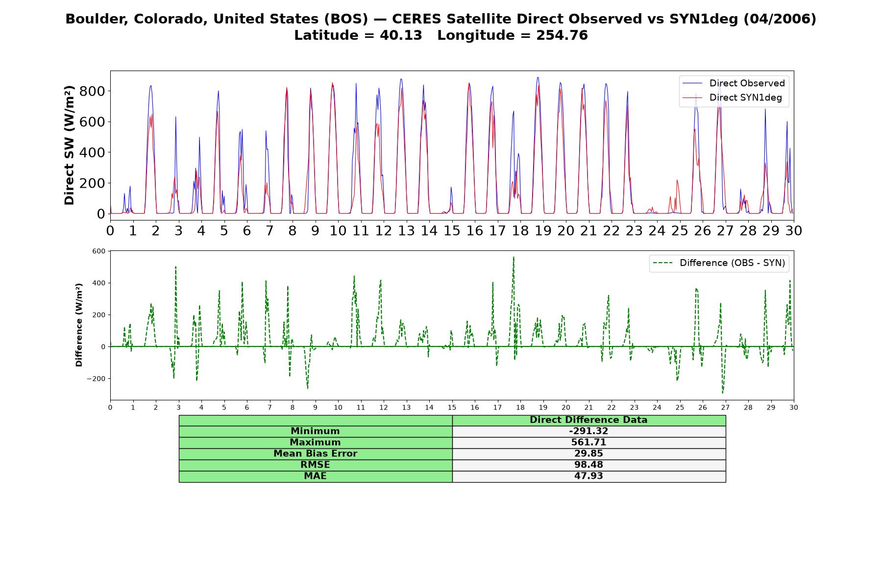Image resolution: width=882 pixels, height=588 pixels.
Task: Click the Latitude and Longitude subtitle line
Action: coord(441,35)
